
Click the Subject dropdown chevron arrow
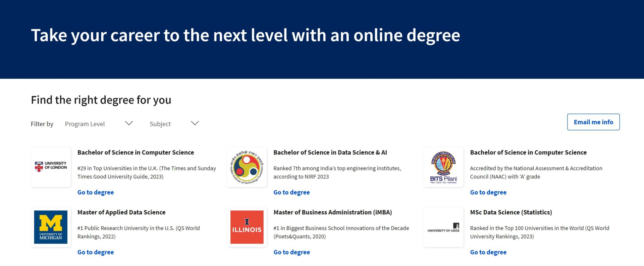click(195, 123)
